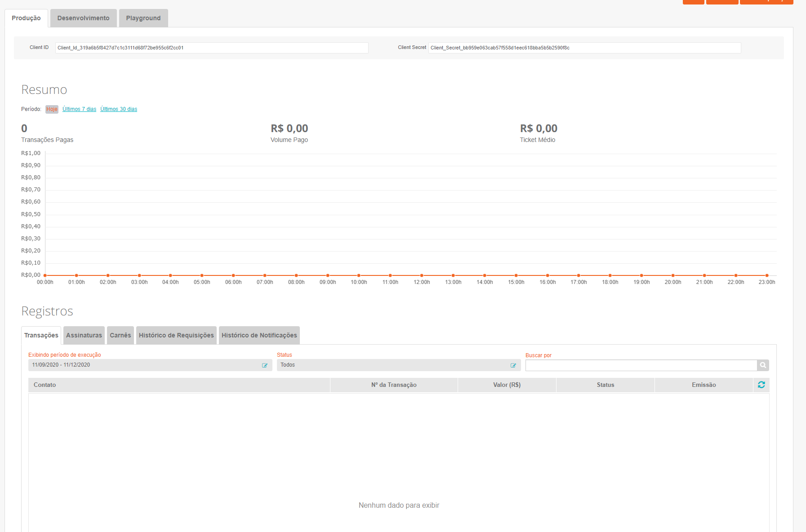
Task: Sort by Valor (R$) column
Action: tap(507, 385)
